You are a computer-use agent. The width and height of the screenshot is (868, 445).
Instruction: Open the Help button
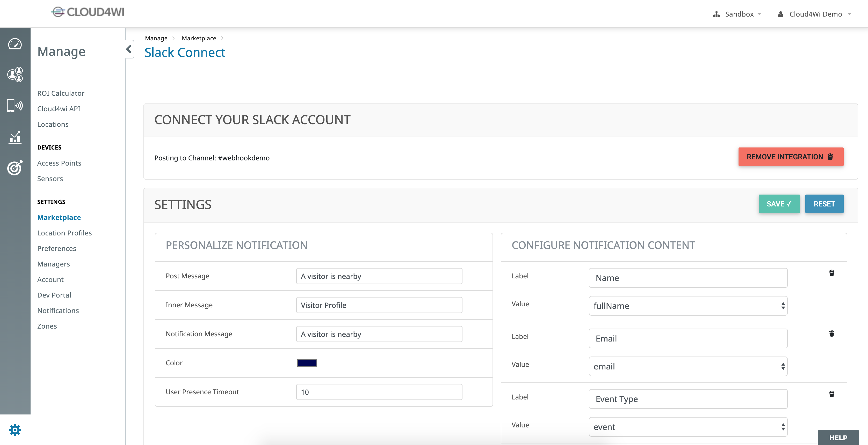838,437
